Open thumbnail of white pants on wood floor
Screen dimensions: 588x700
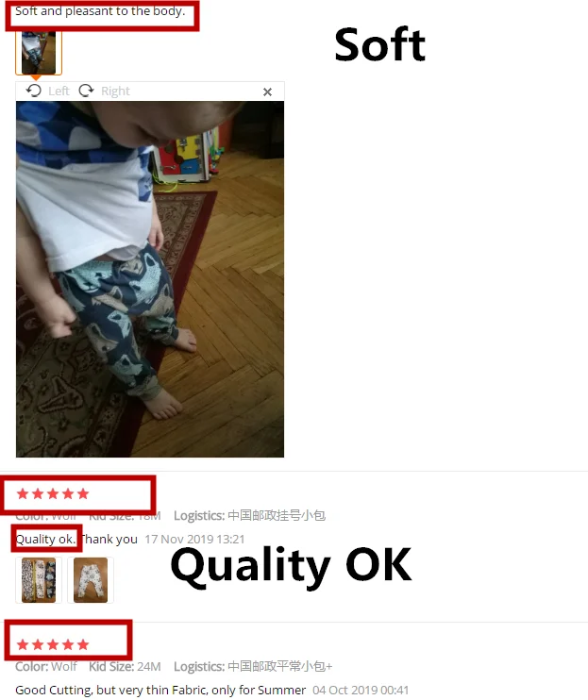(91, 580)
